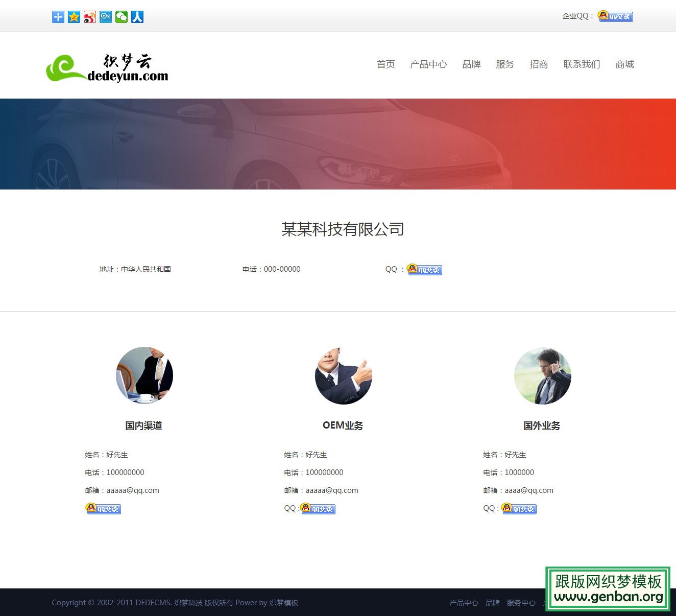Open the 产品中心 navigation menu

pyautogui.click(x=428, y=64)
